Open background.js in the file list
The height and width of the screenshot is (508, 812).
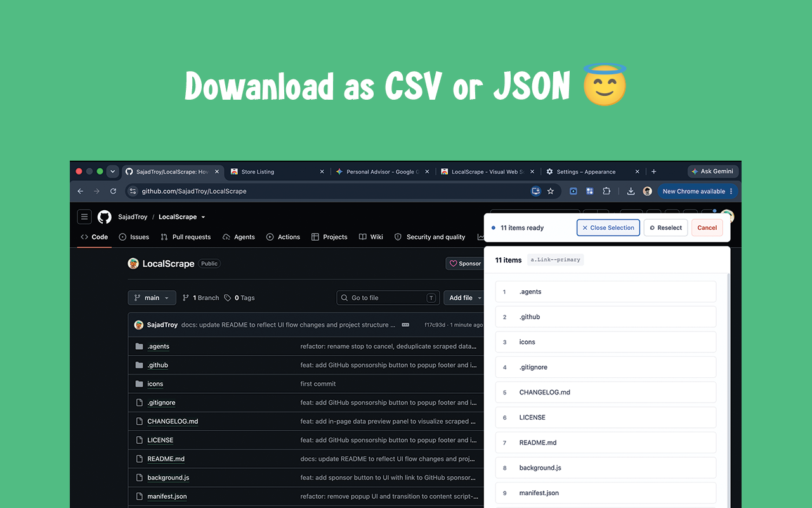coord(168,478)
